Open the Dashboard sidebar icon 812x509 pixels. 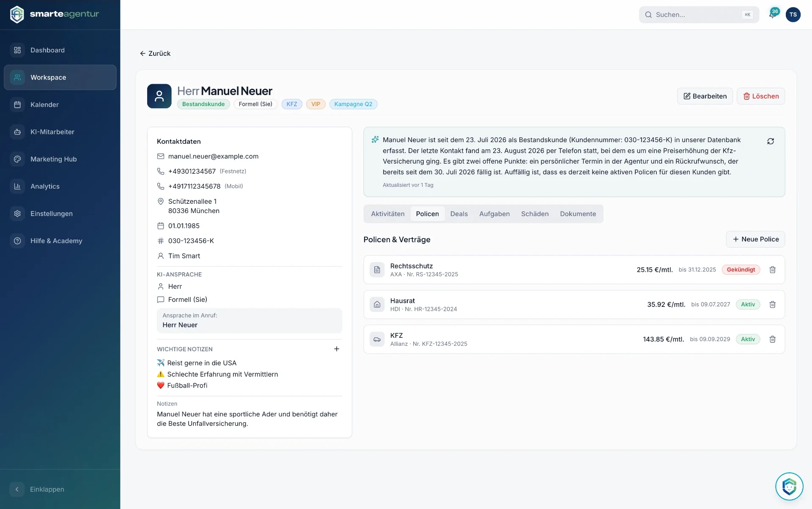click(17, 50)
